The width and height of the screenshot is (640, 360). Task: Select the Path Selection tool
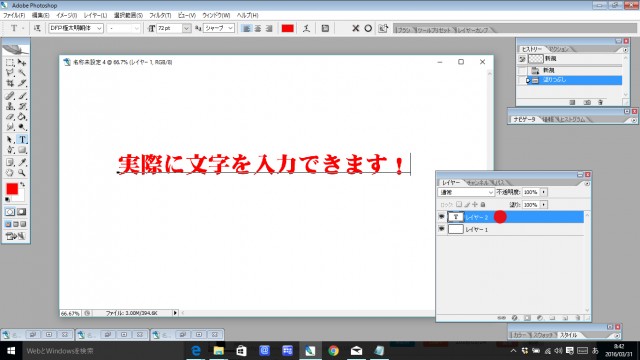tap(10, 140)
